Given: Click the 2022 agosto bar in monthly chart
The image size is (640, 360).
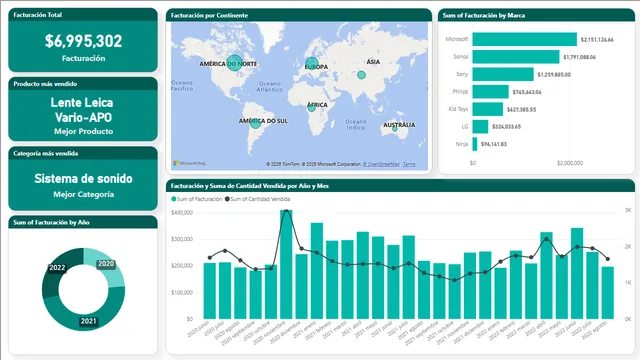Looking at the screenshot, I should [x=607, y=293].
